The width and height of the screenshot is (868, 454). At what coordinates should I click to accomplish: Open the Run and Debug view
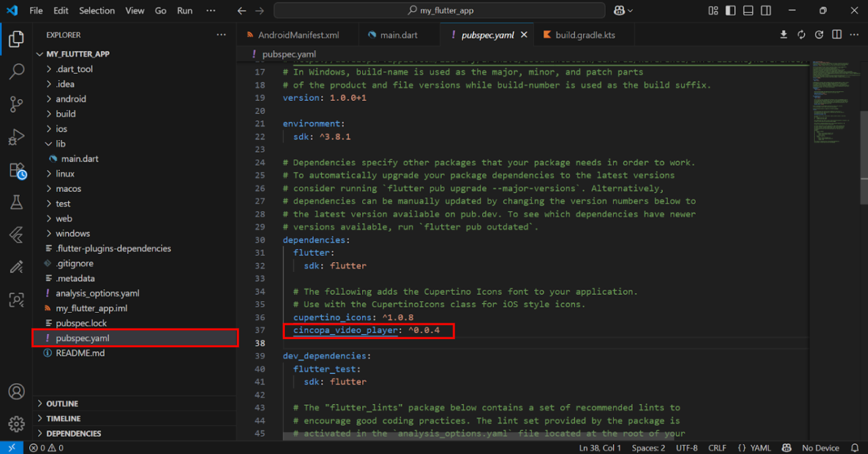pos(16,137)
